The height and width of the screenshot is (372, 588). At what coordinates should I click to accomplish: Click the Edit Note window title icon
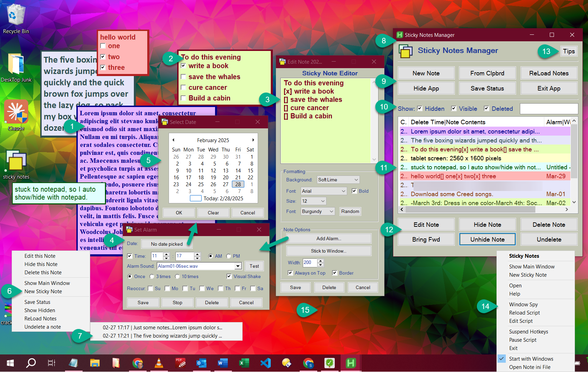pyautogui.click(x=282, y=62)
